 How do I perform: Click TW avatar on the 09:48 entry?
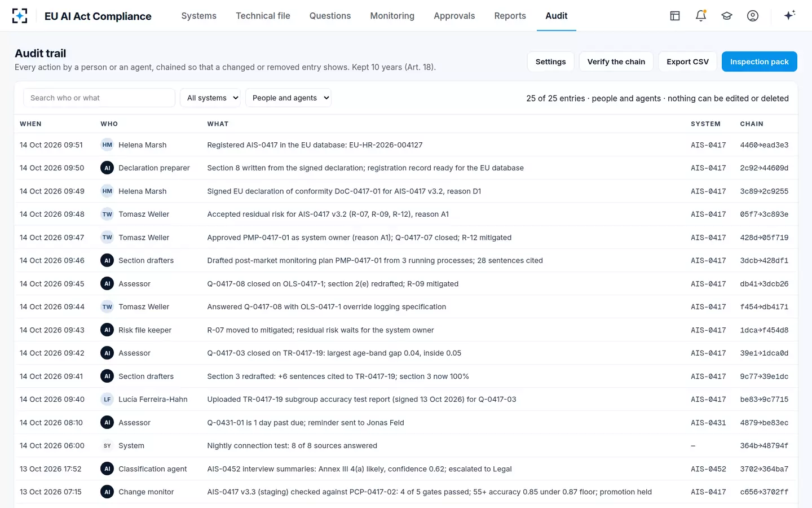107,214
